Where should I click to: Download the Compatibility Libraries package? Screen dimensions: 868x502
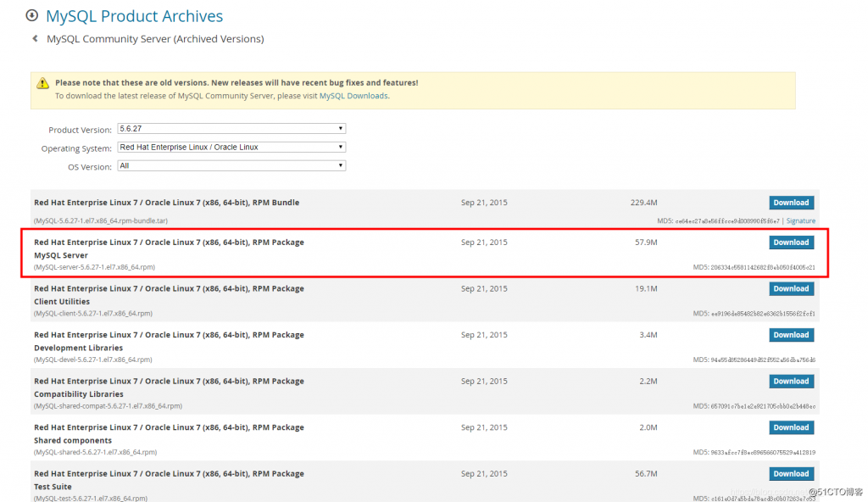(791, 382)
